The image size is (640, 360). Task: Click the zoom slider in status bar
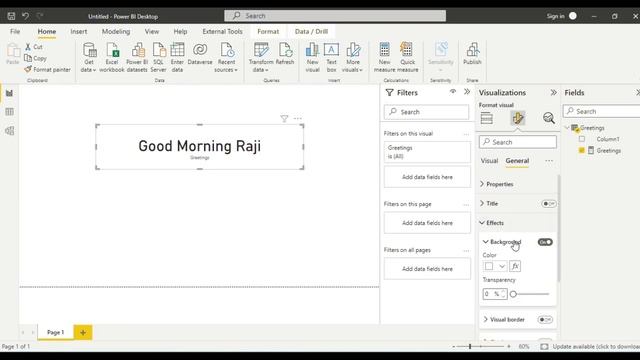pyautogui.click(x=470, y=347)
